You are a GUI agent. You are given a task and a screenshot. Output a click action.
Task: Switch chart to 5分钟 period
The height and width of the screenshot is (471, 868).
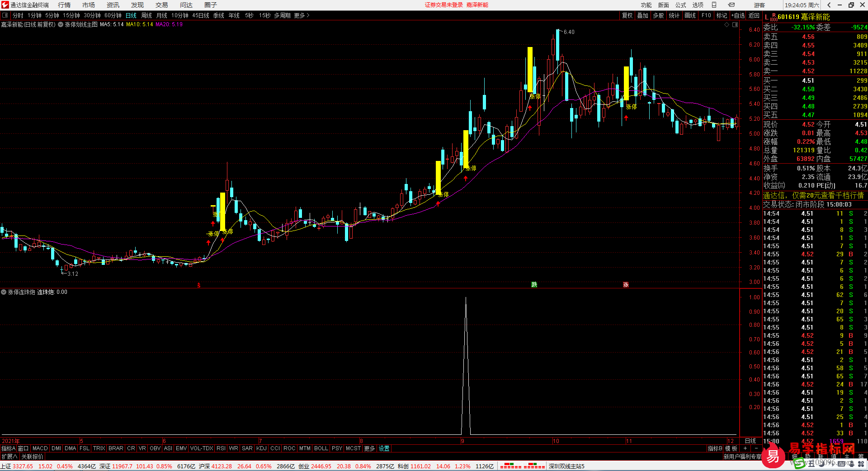pos(52,15)
